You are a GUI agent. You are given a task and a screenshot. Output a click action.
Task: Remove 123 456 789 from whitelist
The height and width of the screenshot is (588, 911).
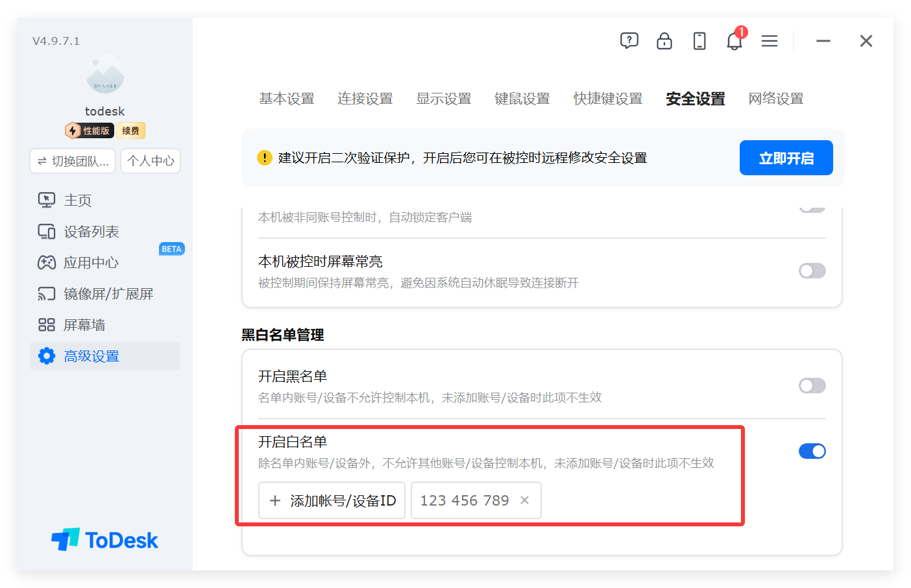pyautogui.click(x=525, y=500)
